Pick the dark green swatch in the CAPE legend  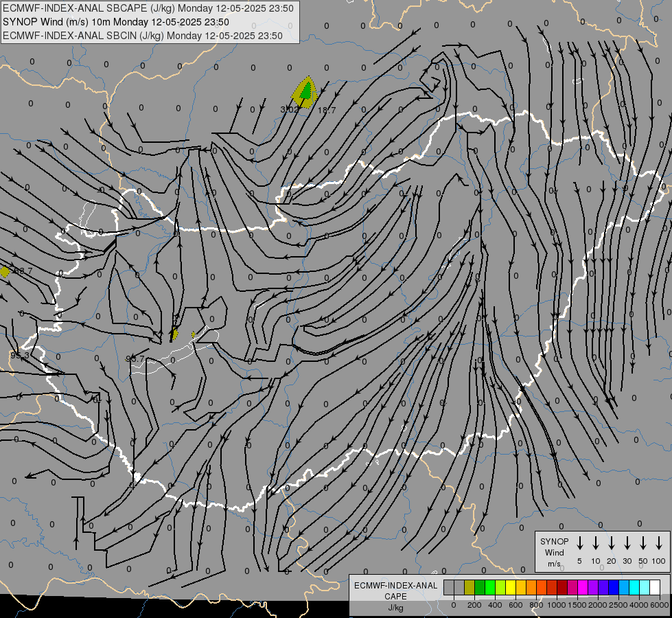click(x=480, y=588)
